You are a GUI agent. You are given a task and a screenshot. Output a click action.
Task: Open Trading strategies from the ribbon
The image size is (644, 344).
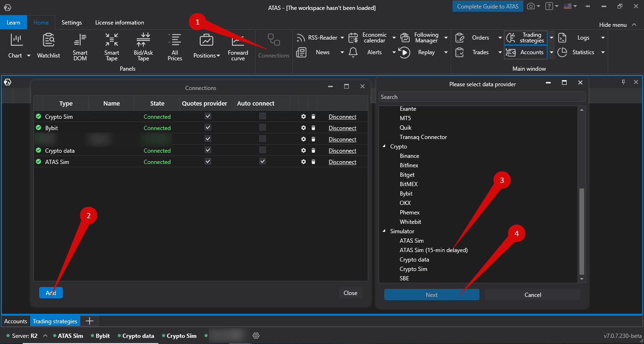[526, 38]
